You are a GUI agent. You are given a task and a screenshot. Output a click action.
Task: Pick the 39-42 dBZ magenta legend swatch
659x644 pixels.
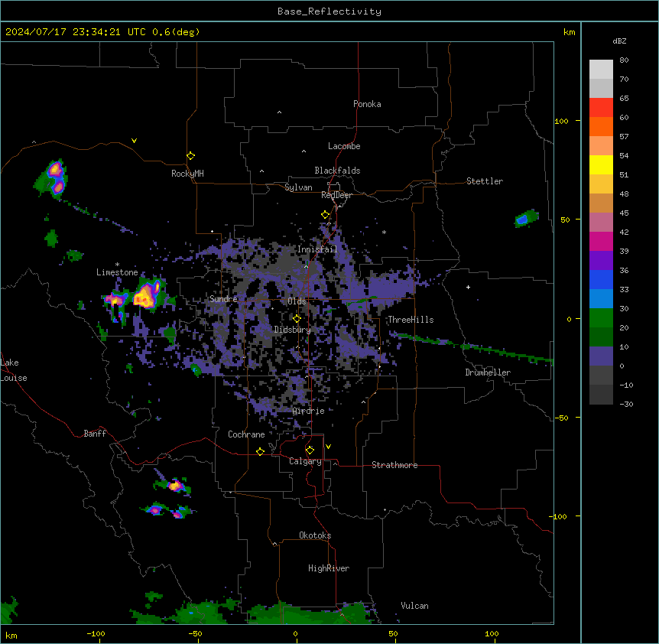coord(601,242)
